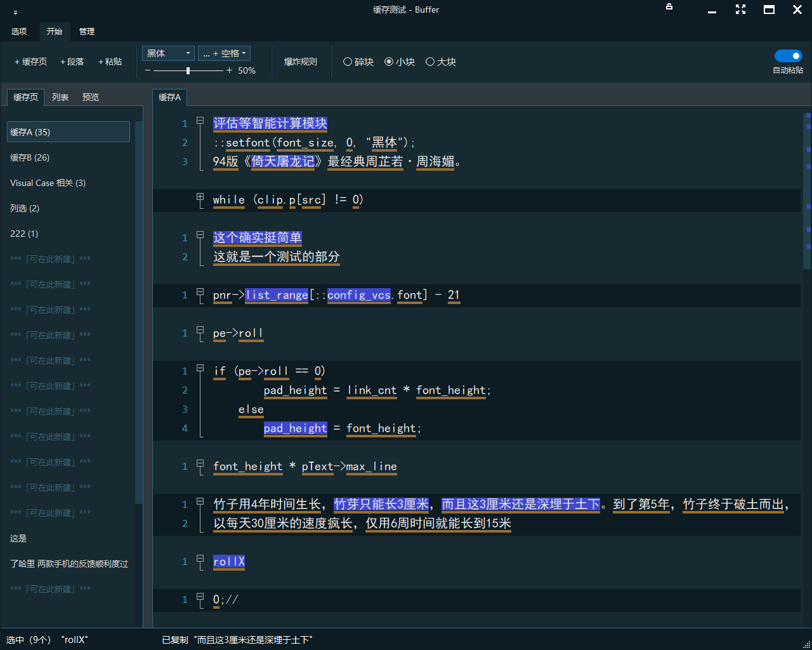Select the 碎块 radio option

348,62
